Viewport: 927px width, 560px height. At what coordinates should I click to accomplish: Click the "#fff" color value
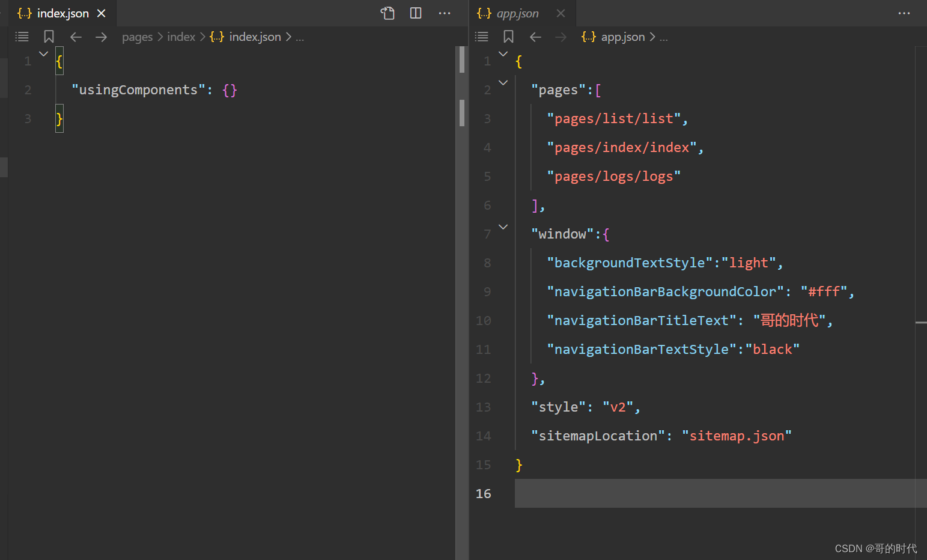(x=824, y=292)
